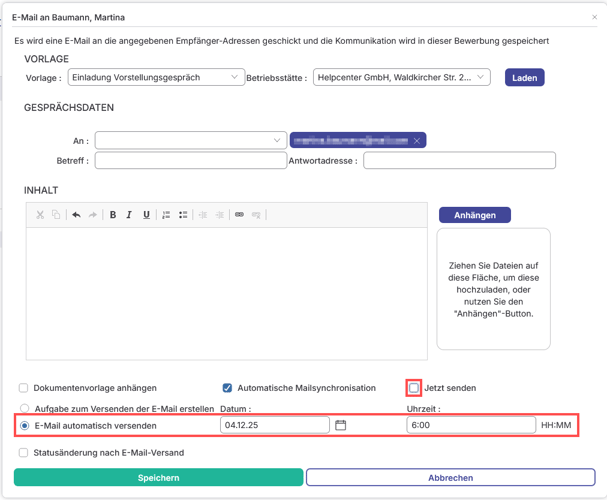607x500 pixels.
Task: Insert a hyperlink in the editor
Action: tap(239, 215)
